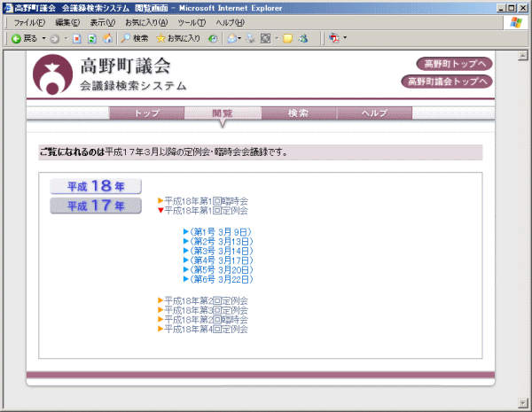Click the Stop loading toolbar icon
Viewport: 532px width, 412px height.
click(77, 39)
